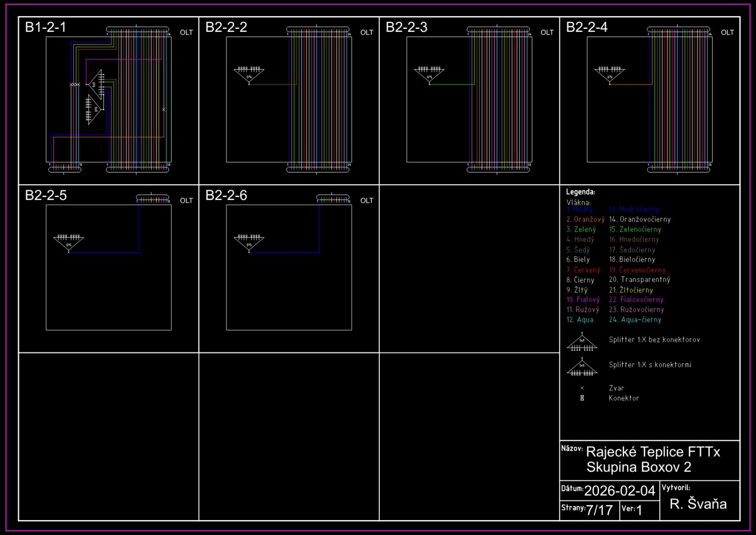Select the splitter symbol in box B2-2-5
The height and width of the screenshot is (535, 756).
(68, 243)
